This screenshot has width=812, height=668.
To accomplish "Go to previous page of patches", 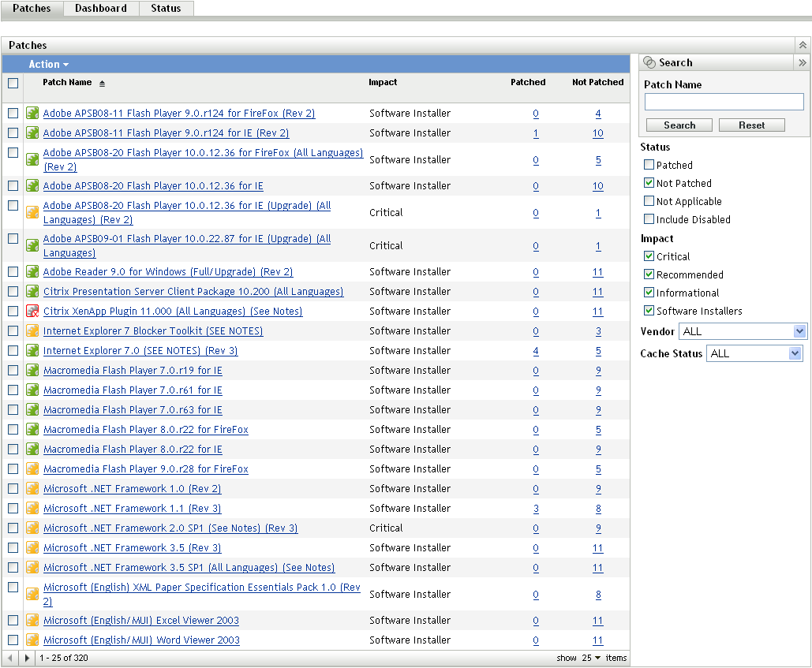I will tap(10, 659).
